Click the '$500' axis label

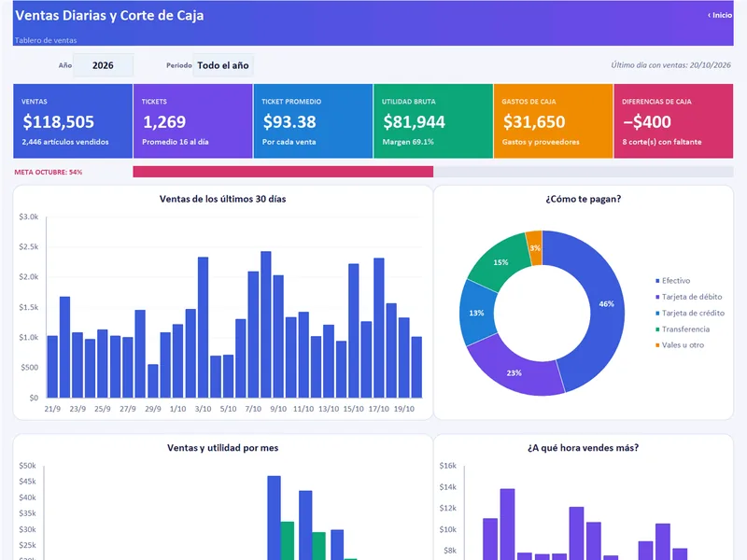(29, 367)
